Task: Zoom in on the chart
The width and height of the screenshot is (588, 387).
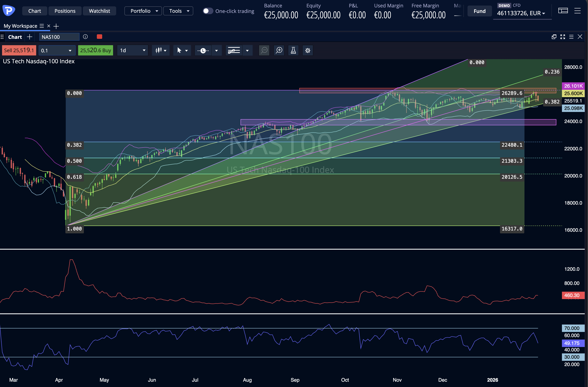Action: click(279, 50)
